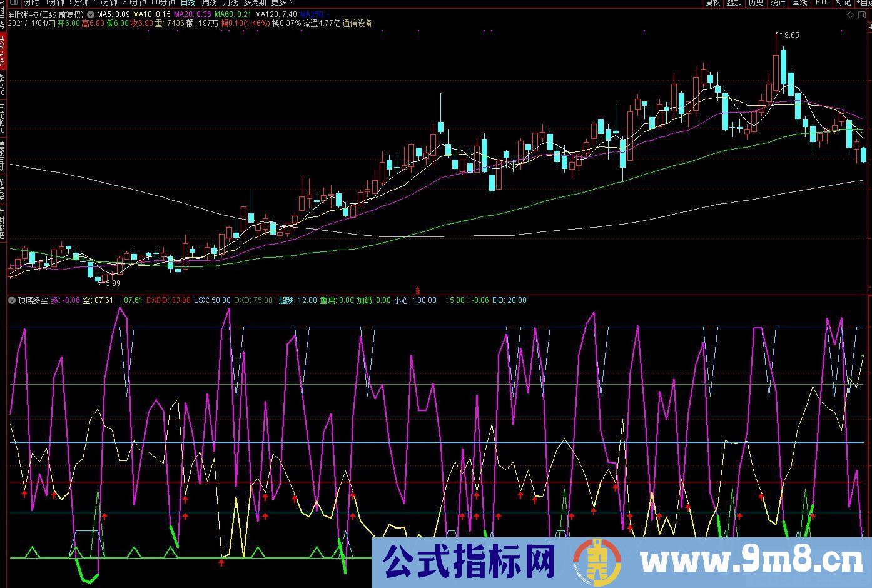
Task: Switch to the 分时 intraday tab
Action: click(31, 3)
